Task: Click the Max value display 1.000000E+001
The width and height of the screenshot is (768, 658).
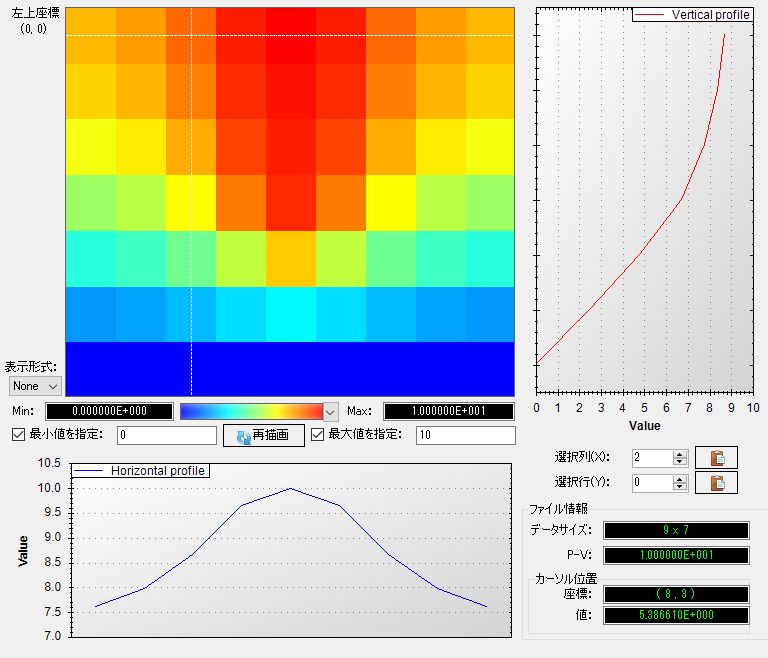Action: (449, 411)
